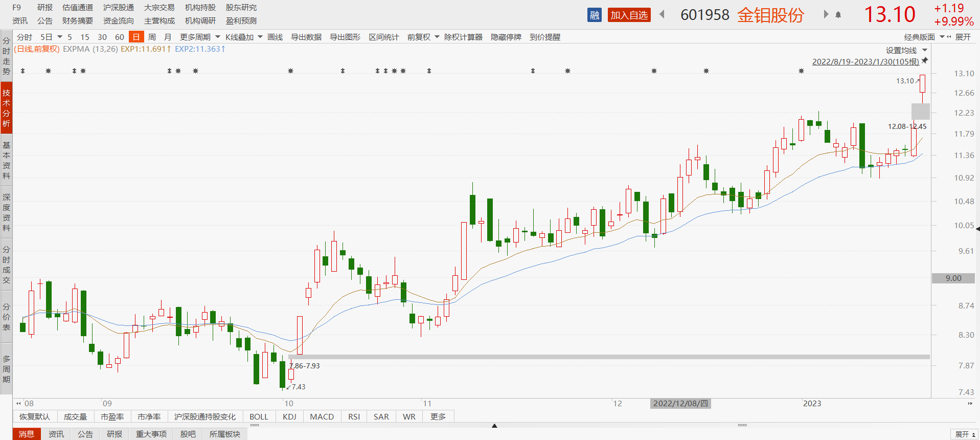Switch to 基本资料 sidebar tab

click(6, 160)
